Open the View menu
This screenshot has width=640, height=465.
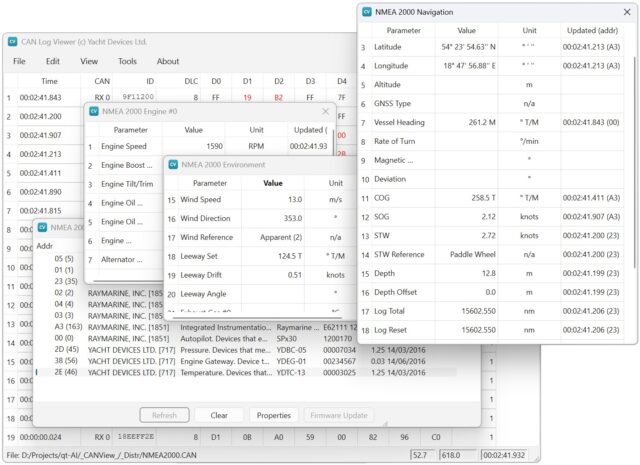click(89, 61)
